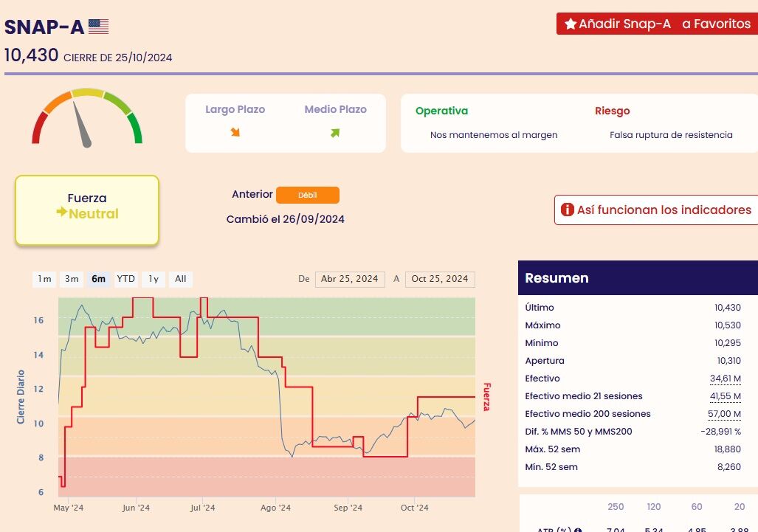
Task: Click the orange Débil previous strength badge
Action: [x=308, y=196]
